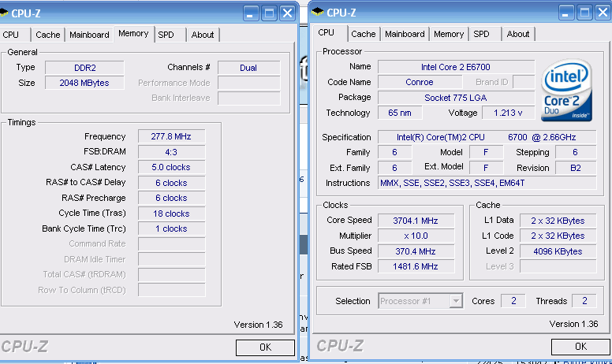Click the L1 Code 2 x 32 KBytes value

pyautogui.click(x=558, y=236)
